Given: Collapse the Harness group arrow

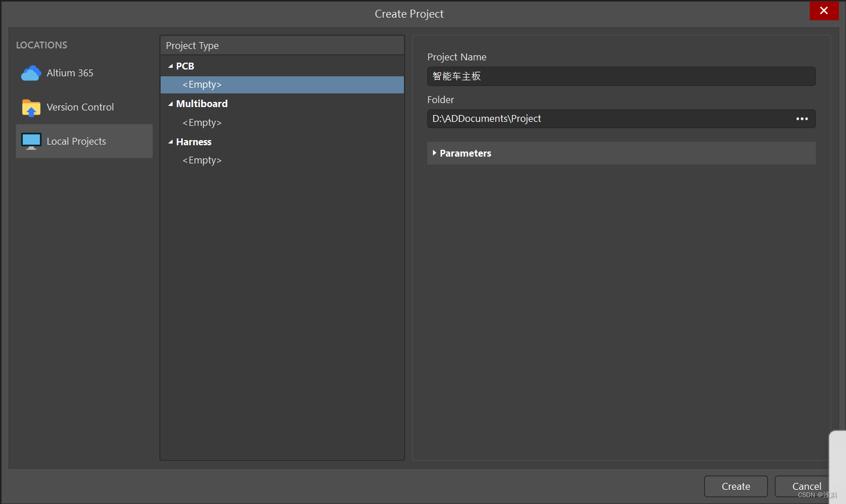Looking at the screenshot, I should [x=170, y=142].
